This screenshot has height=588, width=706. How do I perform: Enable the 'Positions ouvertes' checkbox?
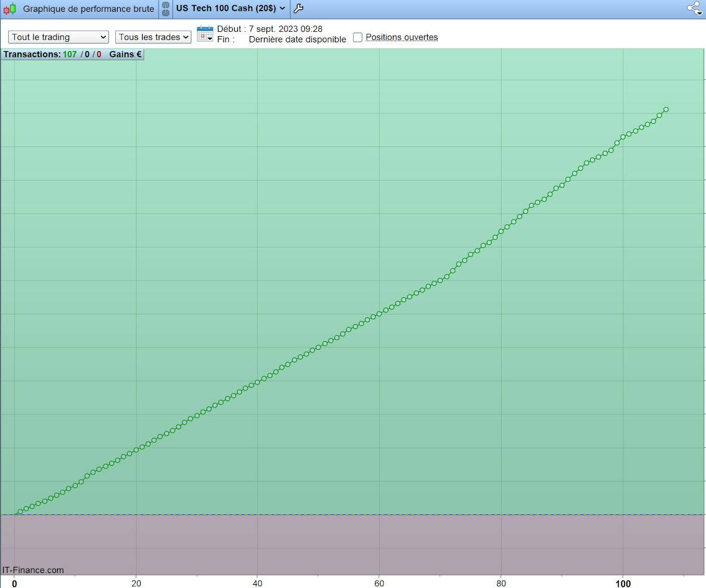tap(357, 37)
